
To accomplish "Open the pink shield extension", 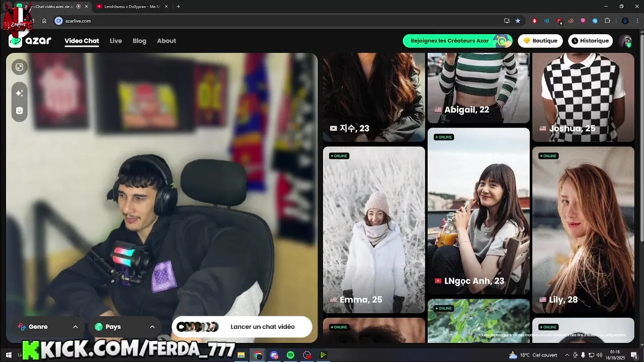I will click(x=583, y=21).
